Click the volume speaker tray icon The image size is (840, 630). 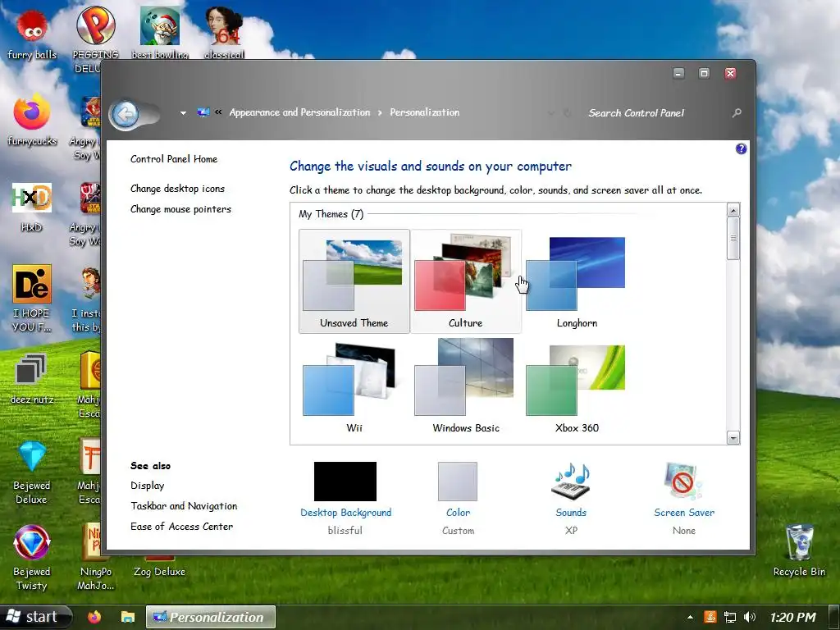tap(750, 617)
